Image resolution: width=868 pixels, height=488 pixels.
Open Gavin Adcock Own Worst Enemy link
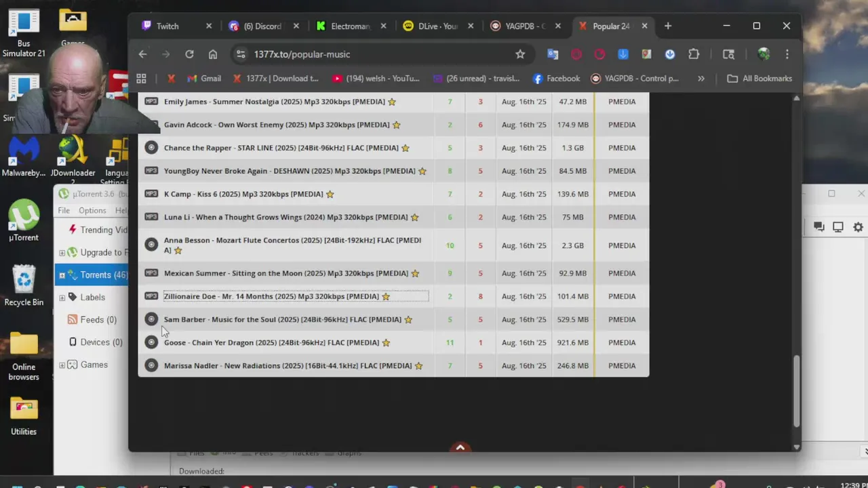click(x=277, y=125)
